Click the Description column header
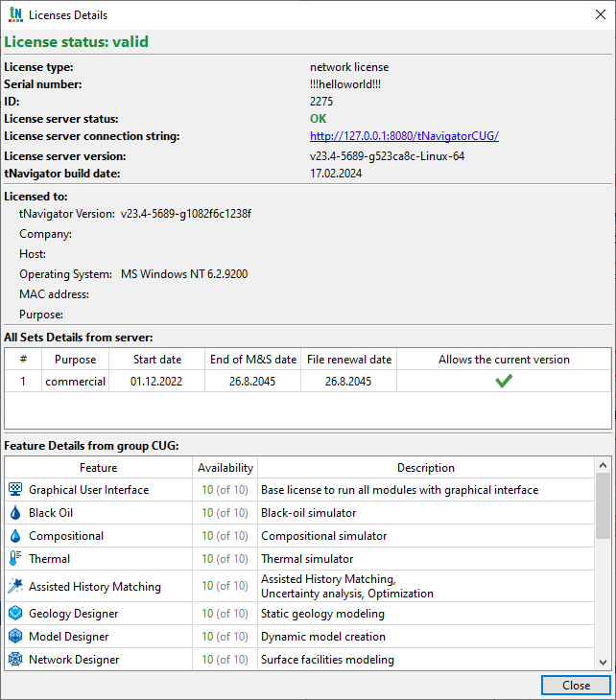 [x=426, y=467]
